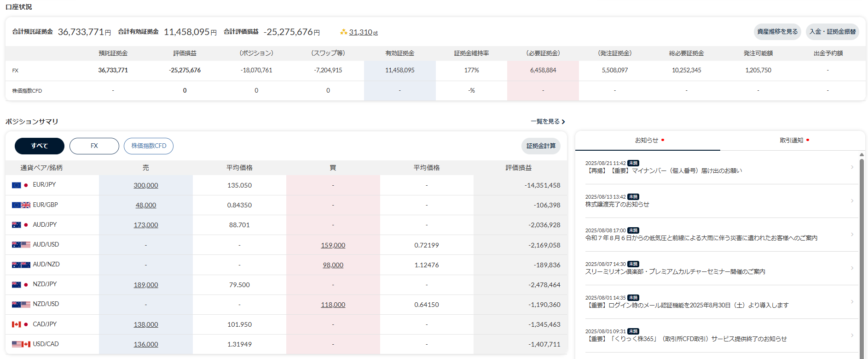Click FX 必要証拠金 value 6,458,884
The width and height of the screenshot is (868, 359).
543,71
